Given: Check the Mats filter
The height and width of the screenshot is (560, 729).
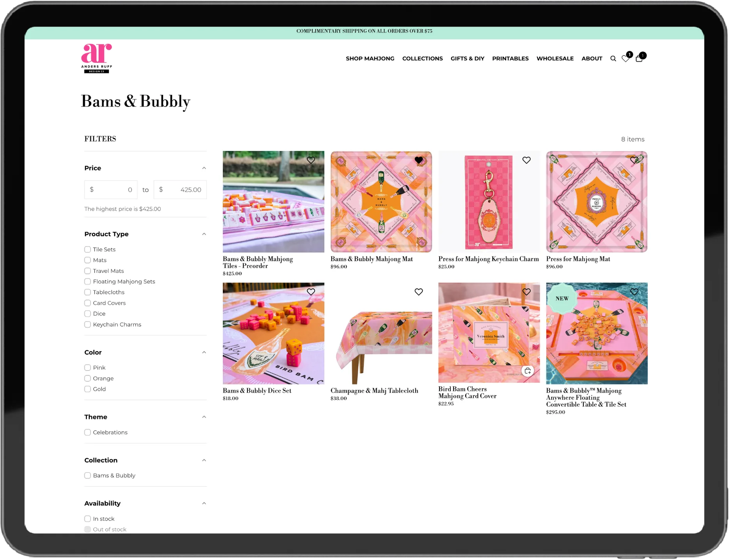Looking at the screenshot, I should pyautogui.click(x=87, y=260).
